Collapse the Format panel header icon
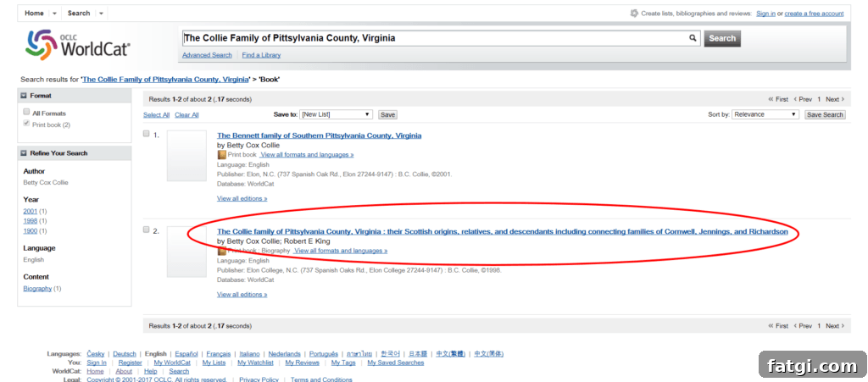This screenshot has height=382, width=868. coord(24,96)
